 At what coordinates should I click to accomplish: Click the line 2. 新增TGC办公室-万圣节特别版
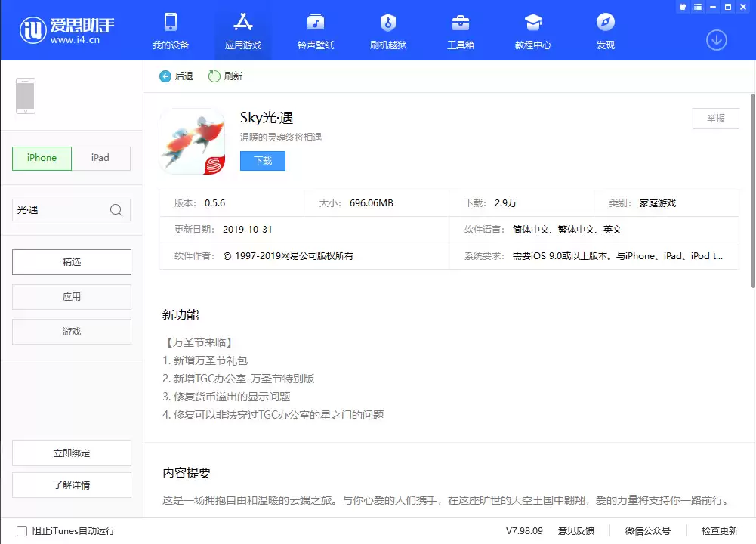coord(238,379)
